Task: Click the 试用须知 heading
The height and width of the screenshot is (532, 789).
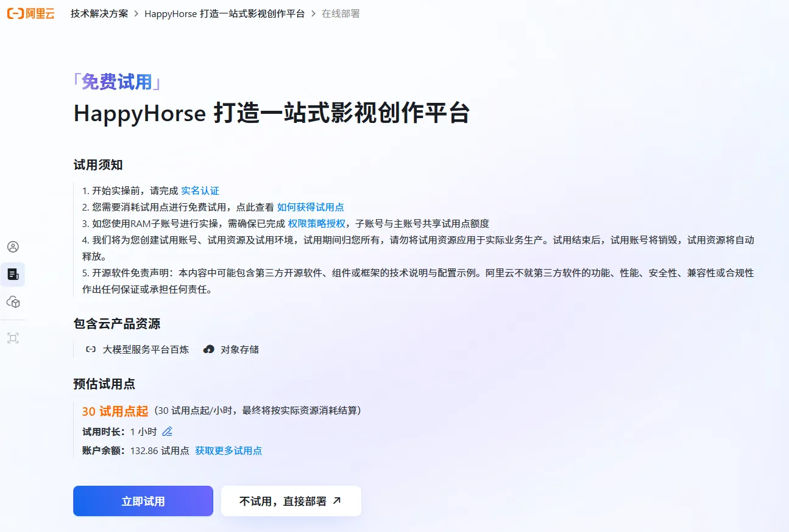Action: tap(98, 165)
